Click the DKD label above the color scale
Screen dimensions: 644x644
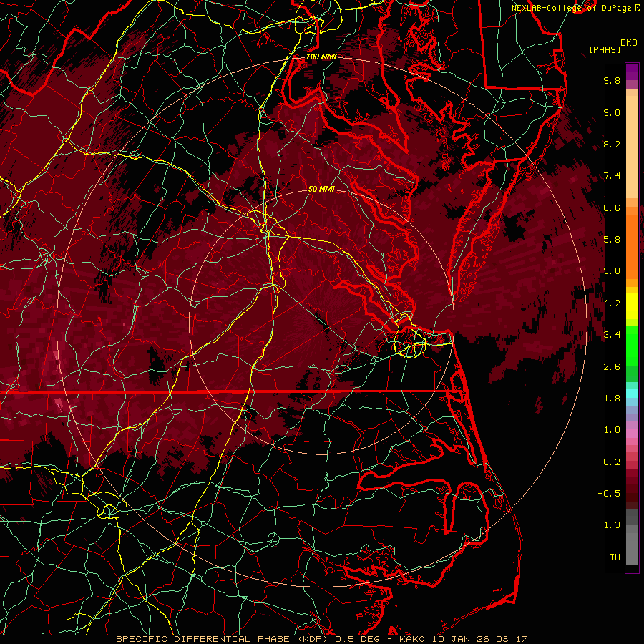pos(629,43)
